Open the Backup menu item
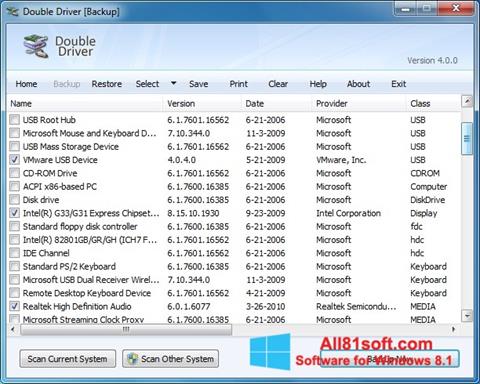 click(x=67, y=84)
